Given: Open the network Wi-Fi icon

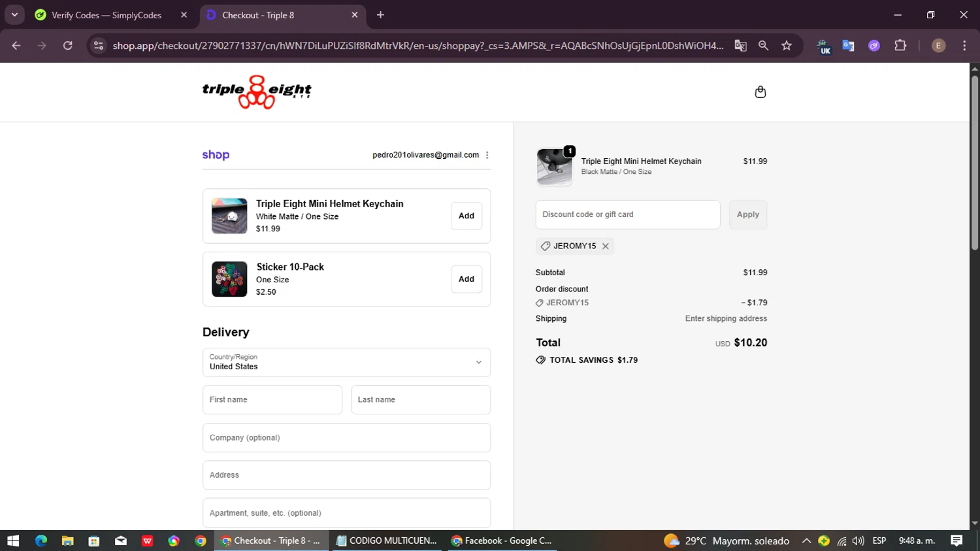Looking at the screenshot, I should click(x=841, y=541).
